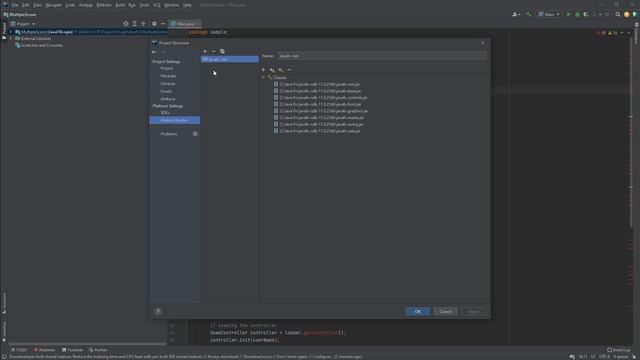Select the javafx.web.jar class entry
This screenshot has height=360, width=640.
tap(317, 131)
